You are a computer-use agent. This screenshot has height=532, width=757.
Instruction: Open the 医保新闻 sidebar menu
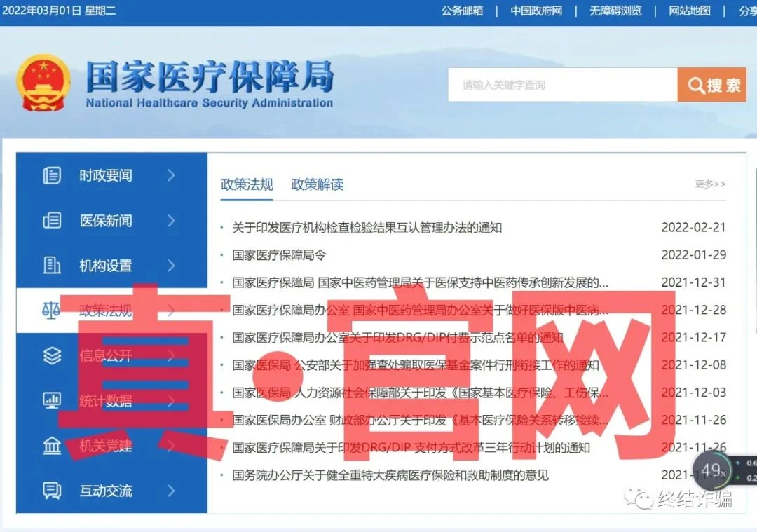(111, 221)
